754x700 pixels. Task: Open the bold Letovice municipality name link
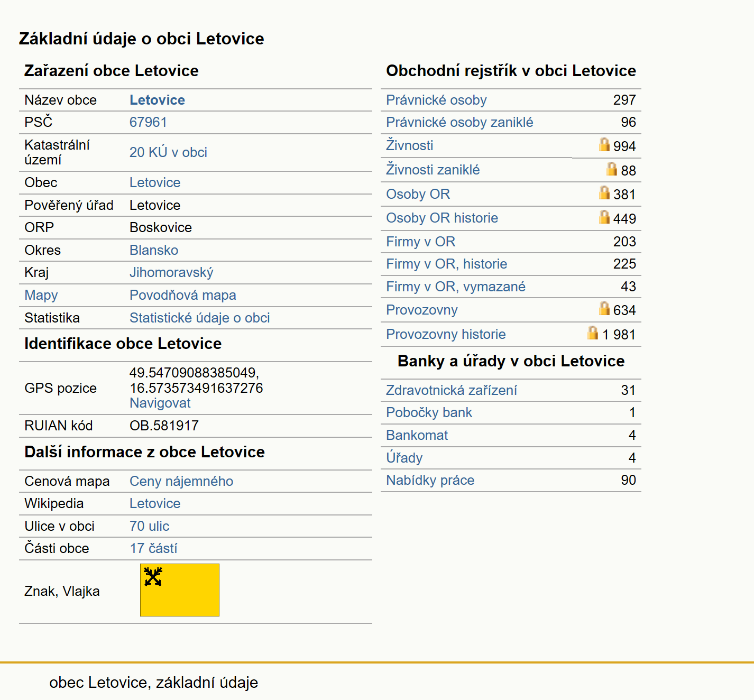tap(157, 100)
